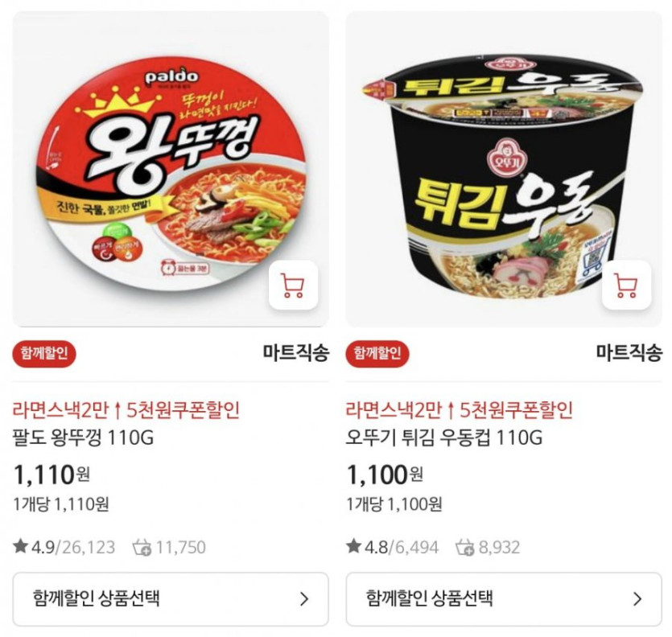The image size is (672, 637).
Task: Click basket count icon showing 8,932
Action: (464, 548)
